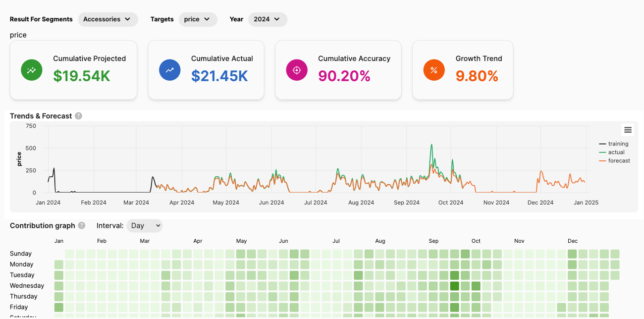644x319 pixels.
Task: Click the $19.54K projected value
Action: coord(82,76)
